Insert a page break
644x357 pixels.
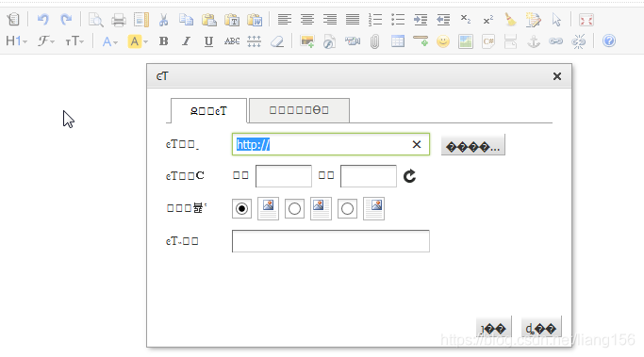(510, 41)
